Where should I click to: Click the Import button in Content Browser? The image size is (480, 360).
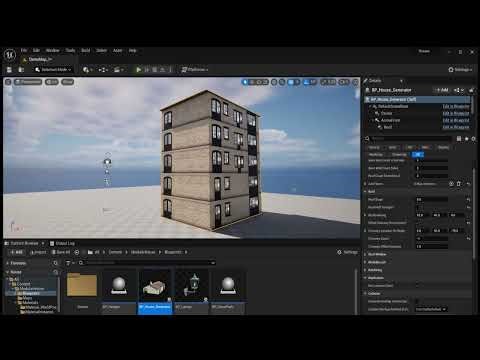coord(38,252)
